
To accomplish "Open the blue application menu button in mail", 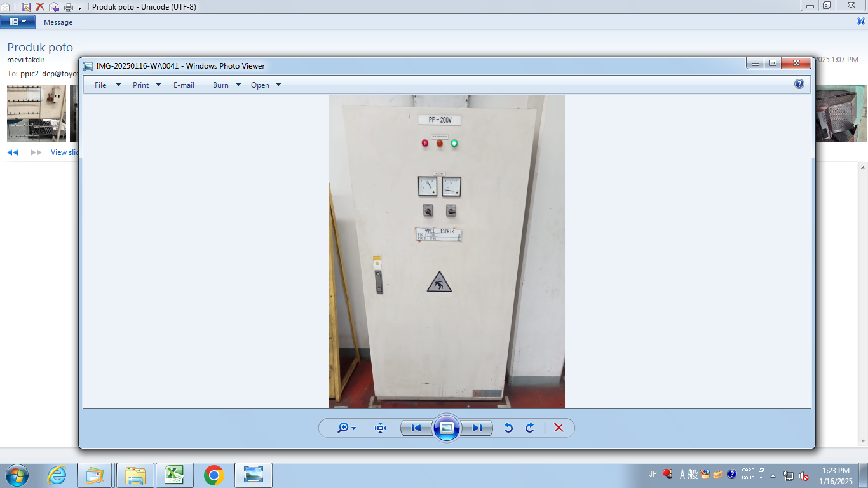I will coord(18,22).
